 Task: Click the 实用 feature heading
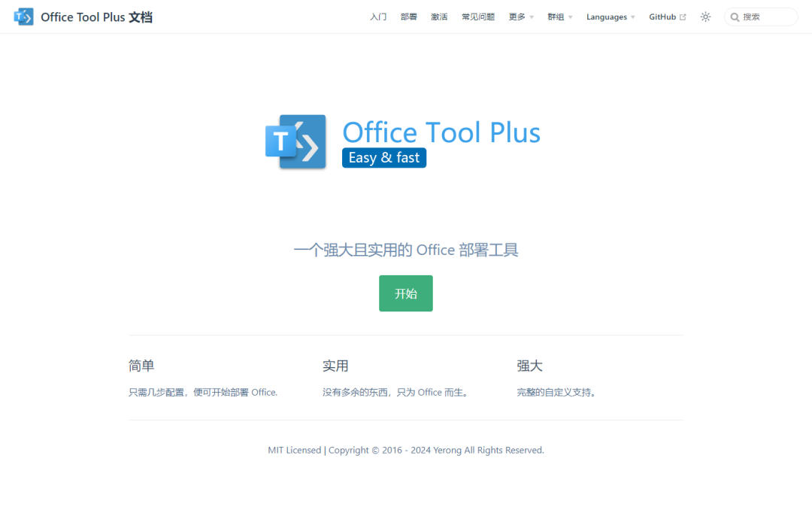tap(335, 366)
